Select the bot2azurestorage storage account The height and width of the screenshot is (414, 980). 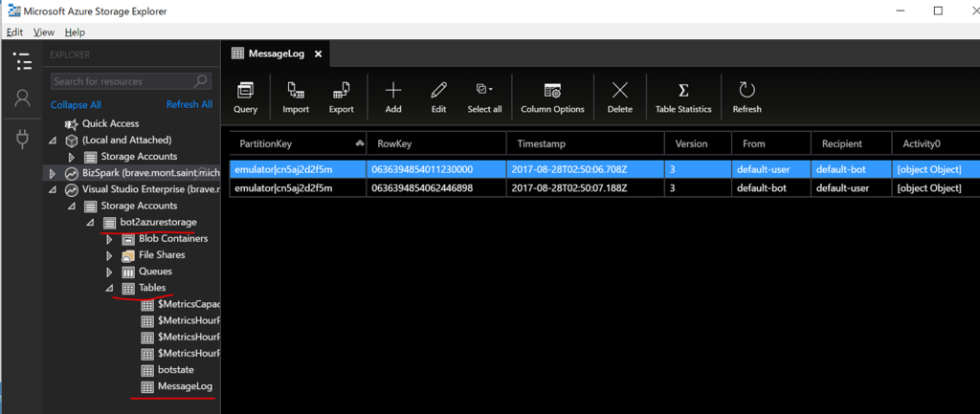click(x=158, y=223)
